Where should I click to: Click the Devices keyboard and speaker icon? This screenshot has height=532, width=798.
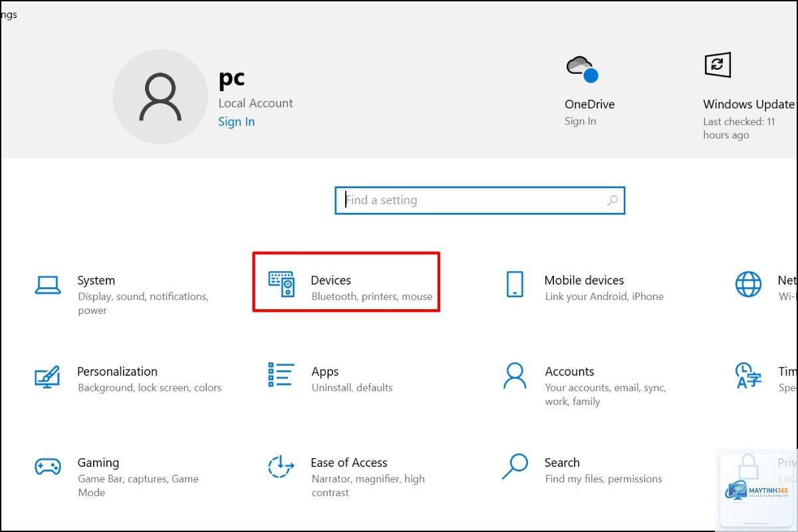[x=281, y=284]
